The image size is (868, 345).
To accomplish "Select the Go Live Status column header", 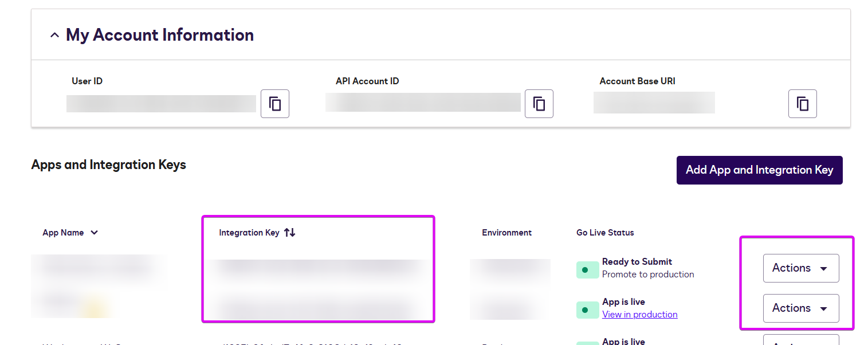I will pyautogui.click(x=604, y=233).
